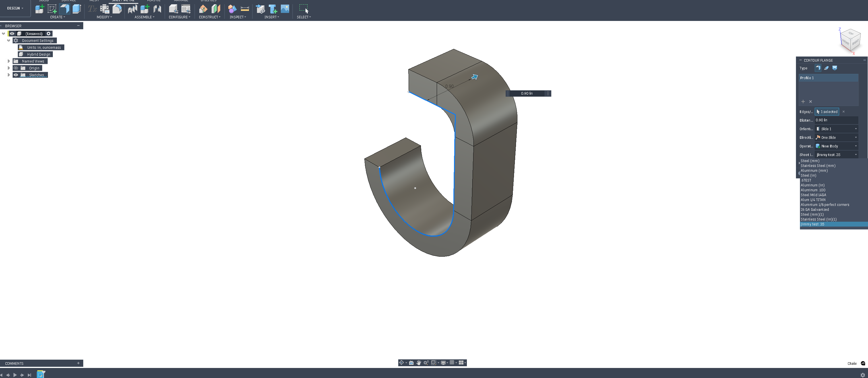Click the 1 selected edges button
The height and width of the screenshot is (378, 868).
[827, 112]
